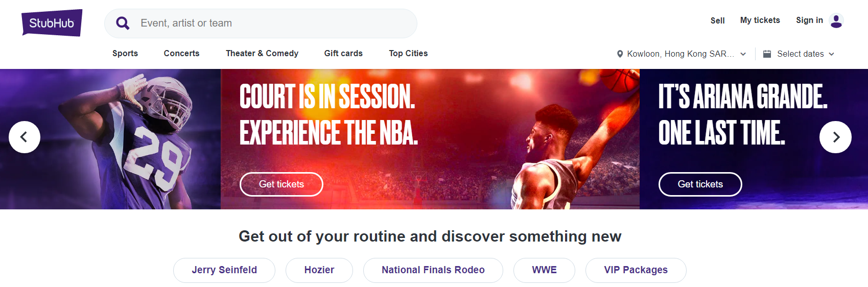Click the calendar icon beside Select dates
This screenshot has height=287, width=868.
[x=767, y=54]
